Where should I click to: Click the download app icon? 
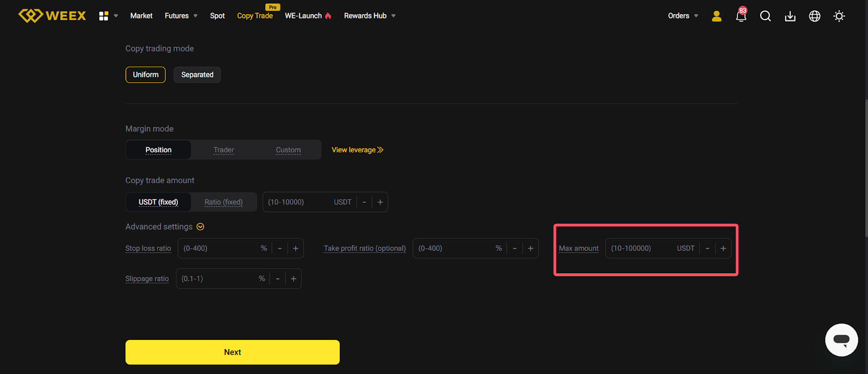click(x=790, y=16)
